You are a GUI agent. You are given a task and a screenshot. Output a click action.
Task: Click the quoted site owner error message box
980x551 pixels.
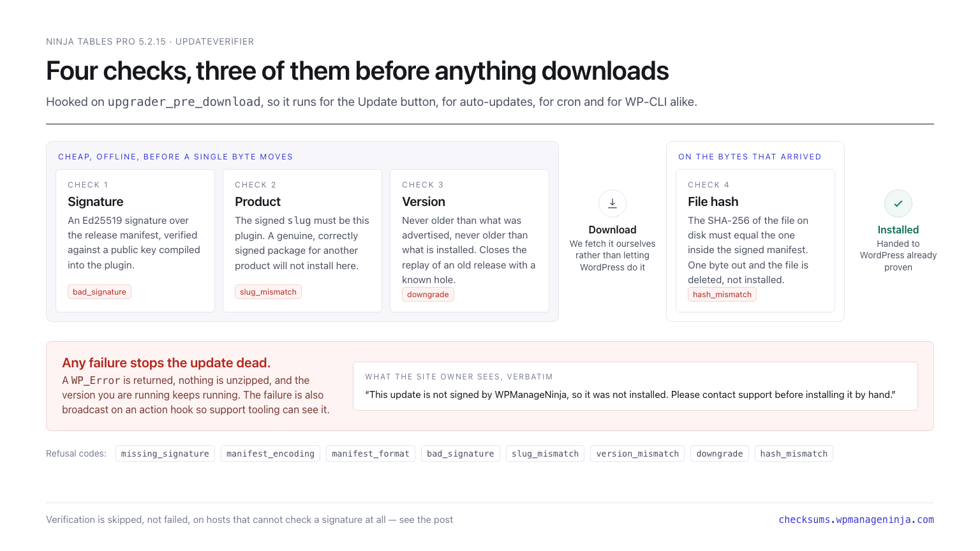[x=635, y=386]
